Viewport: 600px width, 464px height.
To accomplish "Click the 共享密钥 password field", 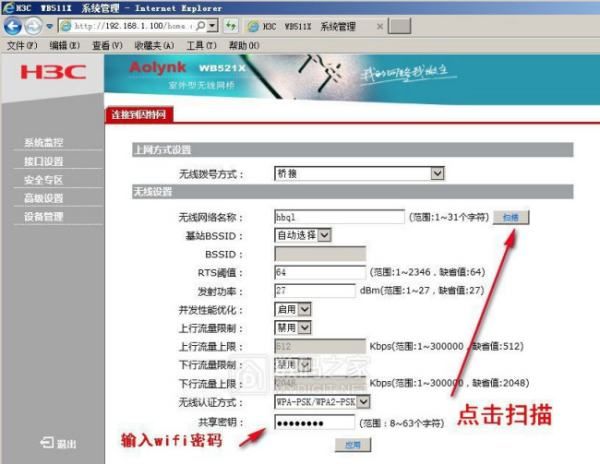I will [x=313, y=420].
